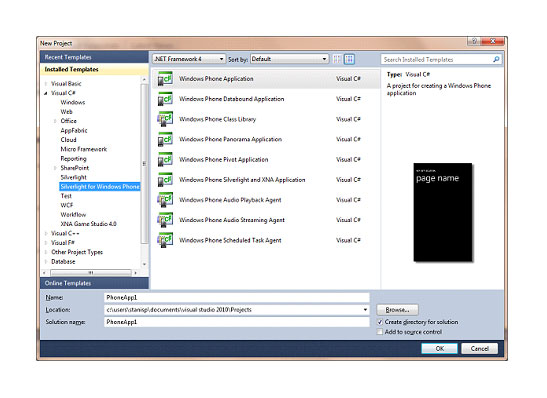Click the OK button
This screenshot has height=398, width=547.
439,348
